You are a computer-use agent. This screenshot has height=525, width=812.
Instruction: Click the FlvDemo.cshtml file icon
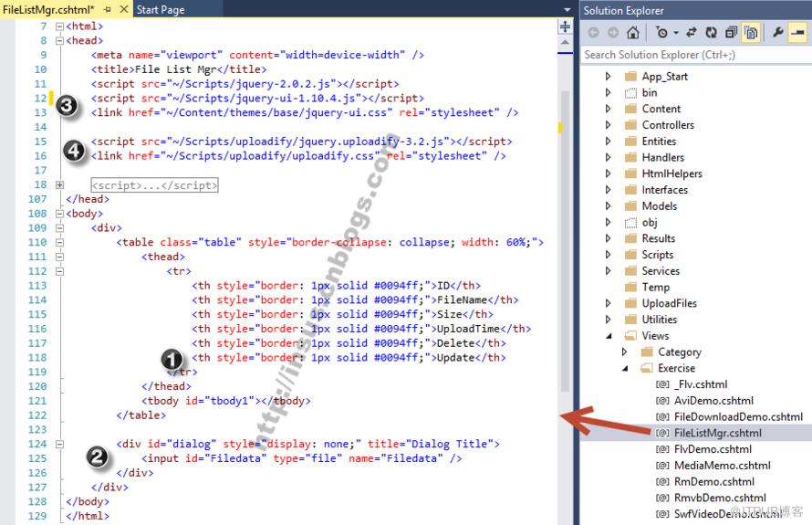click(x=662, y=449)
